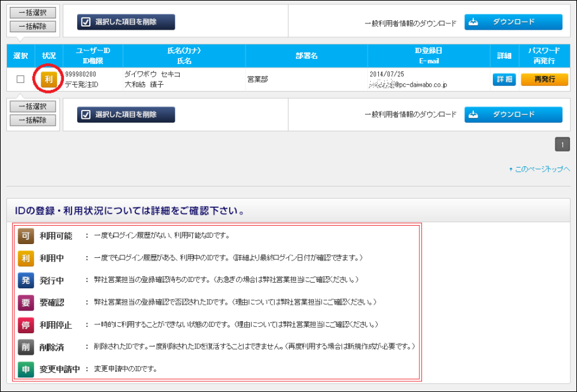The height and width of the screenshot is (392, 577).
Task: Follow the このページトップへ link
Action: (540, 169)
